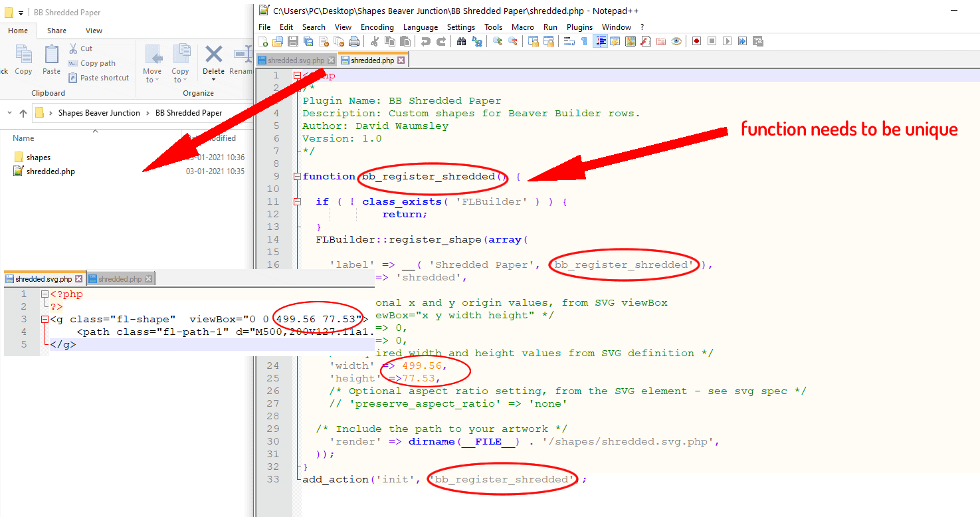Click the scissors Cut icon in Notepad++ toolbar
This screenshot has width=980, height=517.
(x=374, y=41)
